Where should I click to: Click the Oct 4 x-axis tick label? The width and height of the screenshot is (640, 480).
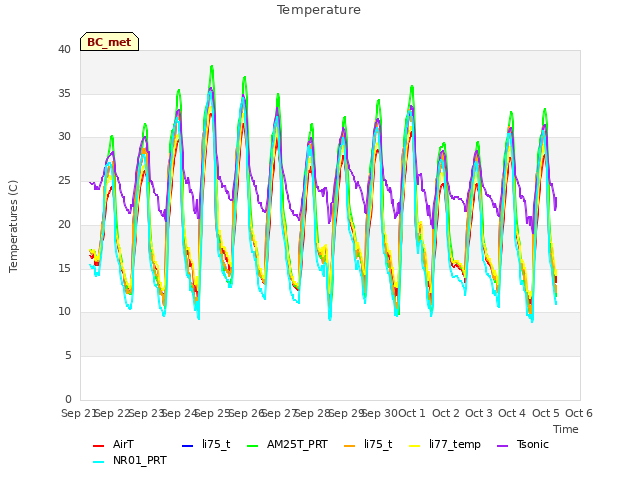point(512,413)
